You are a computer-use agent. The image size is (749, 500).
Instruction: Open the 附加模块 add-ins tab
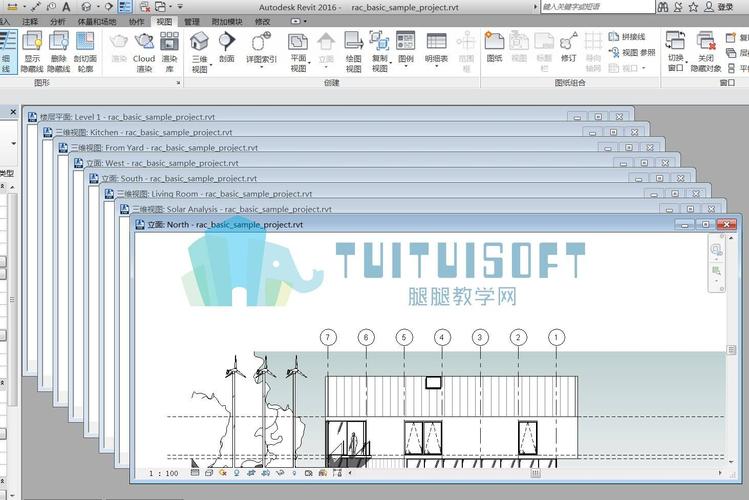pyautogui.click(x=227, y=21)
